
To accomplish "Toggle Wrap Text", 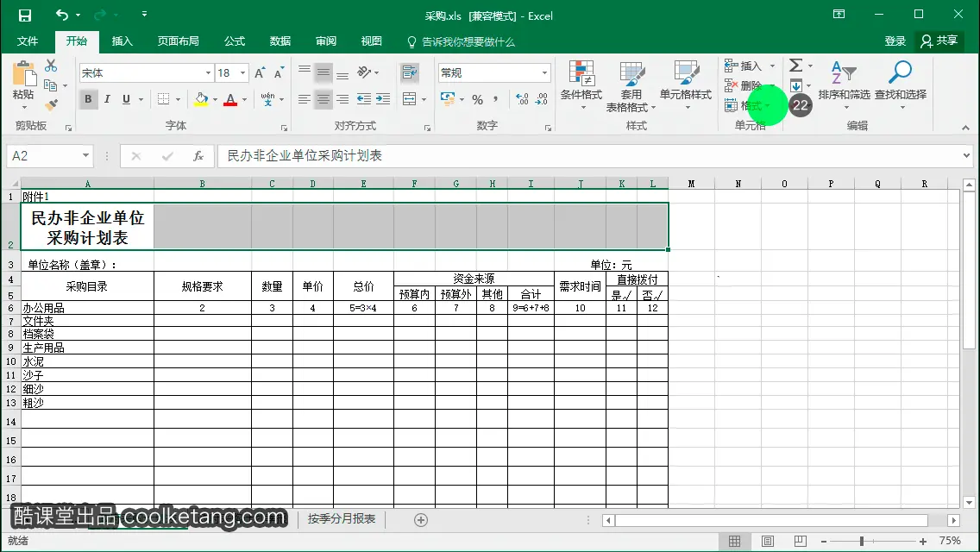I will click(410, 72).
